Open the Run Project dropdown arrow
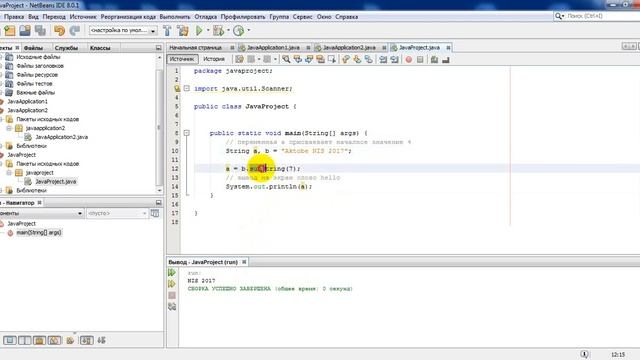 point(208,30)
